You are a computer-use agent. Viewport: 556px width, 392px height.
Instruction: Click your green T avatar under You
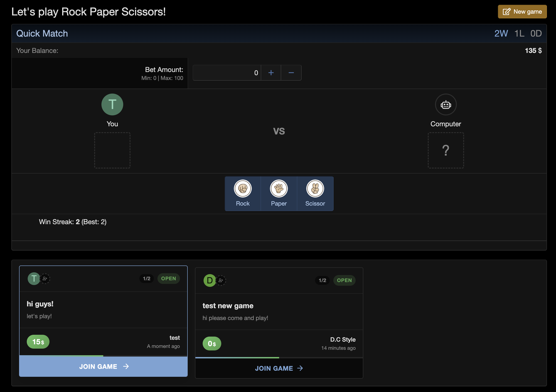point(112,104)
